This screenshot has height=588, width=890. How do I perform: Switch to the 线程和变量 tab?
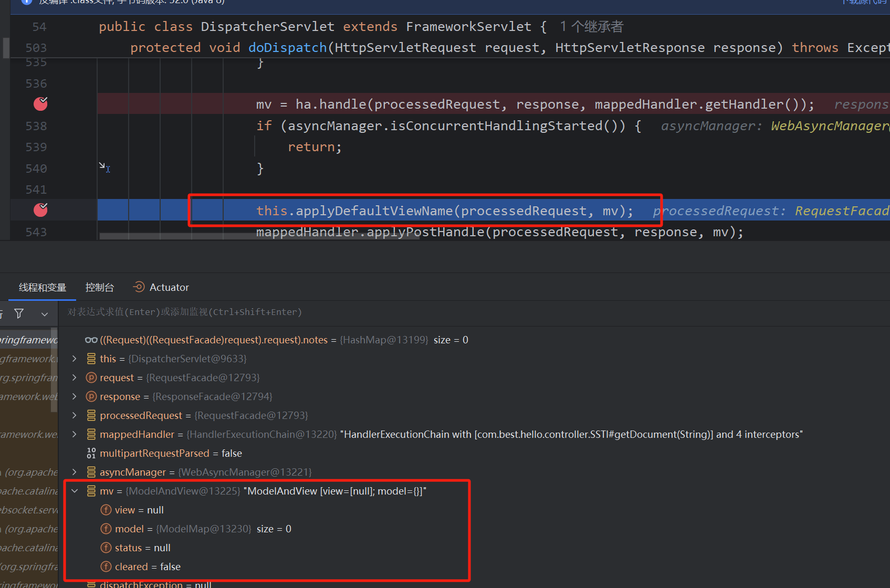coord(43,287)
